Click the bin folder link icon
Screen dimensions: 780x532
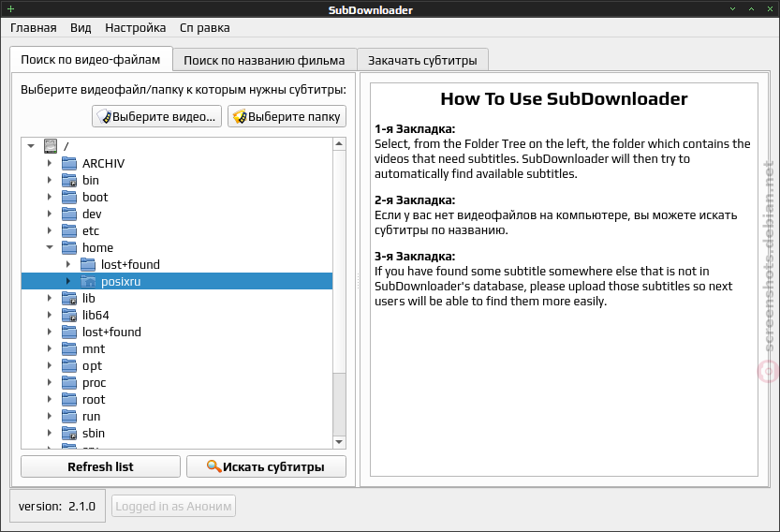click(69, 180)
